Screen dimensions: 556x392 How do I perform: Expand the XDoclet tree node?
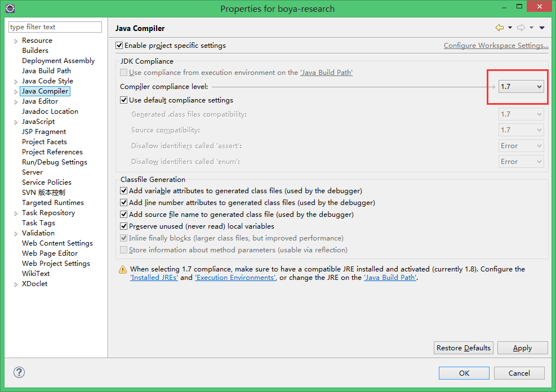16,284
